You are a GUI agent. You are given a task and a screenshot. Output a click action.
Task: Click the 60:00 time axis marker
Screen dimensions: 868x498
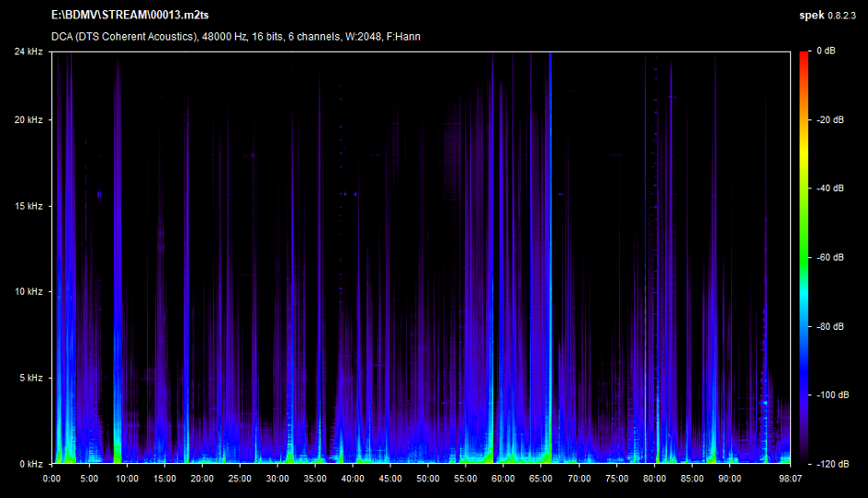503,478
